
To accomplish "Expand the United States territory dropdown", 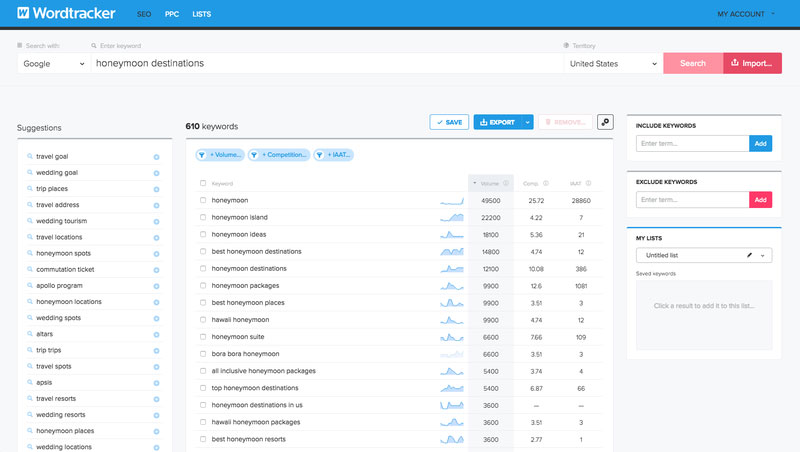I will point(612,63).
